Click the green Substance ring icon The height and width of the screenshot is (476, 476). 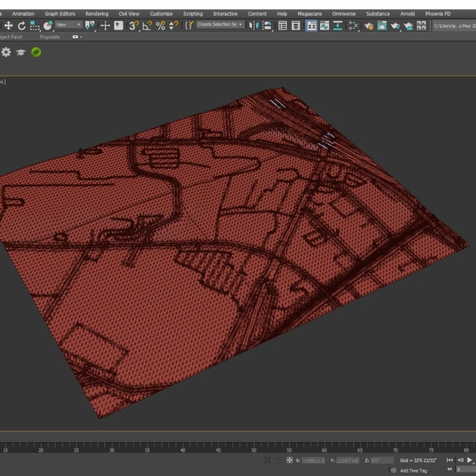coord(36,52)
